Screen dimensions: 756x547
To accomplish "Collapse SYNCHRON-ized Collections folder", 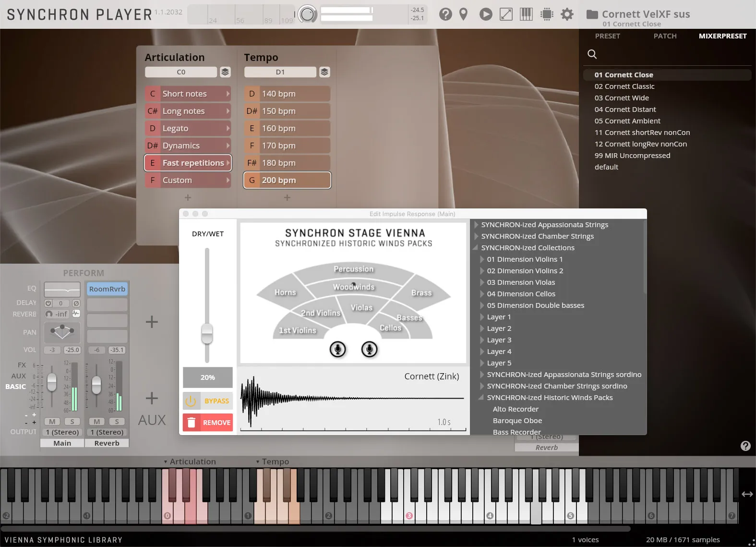I will coord(476,248).
